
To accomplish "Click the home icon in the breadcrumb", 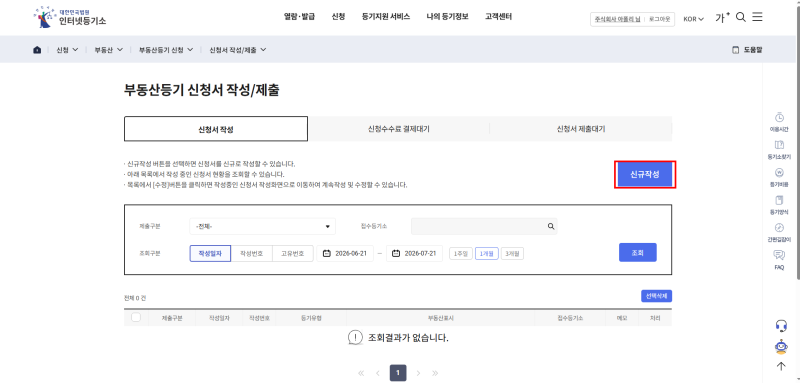I will pos(37,50).
